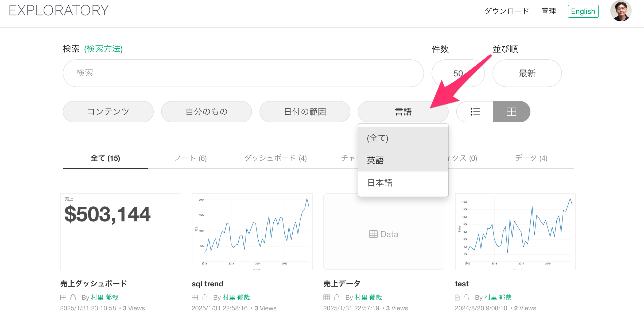Open the user profile avatar
Viewport: 644px width, 320px height.
[621, 11]
